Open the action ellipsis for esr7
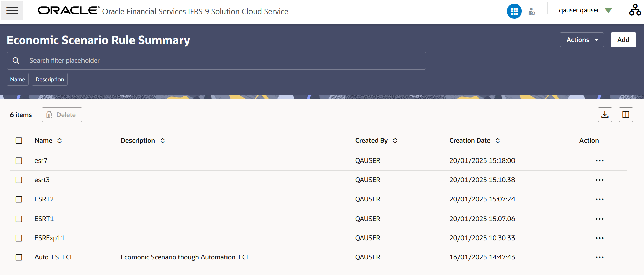This screenshot has width=644, height=275. click(x=600, y=161)
